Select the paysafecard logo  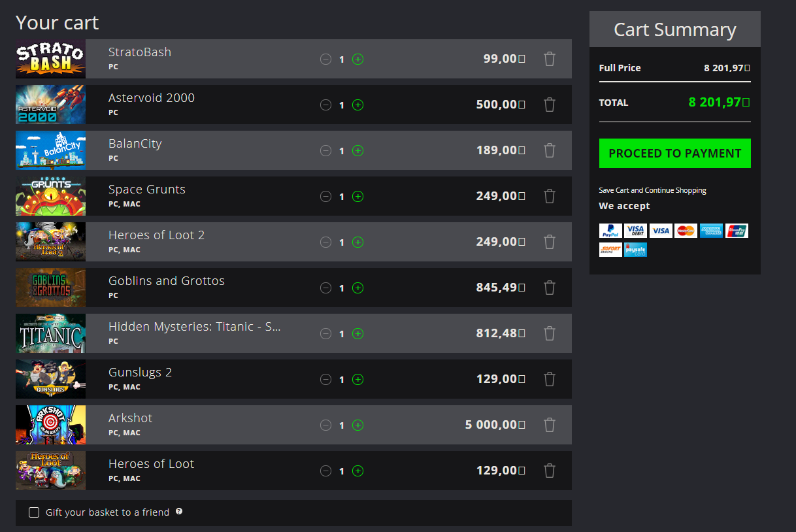pyautogui.click(x=635, y=250)
